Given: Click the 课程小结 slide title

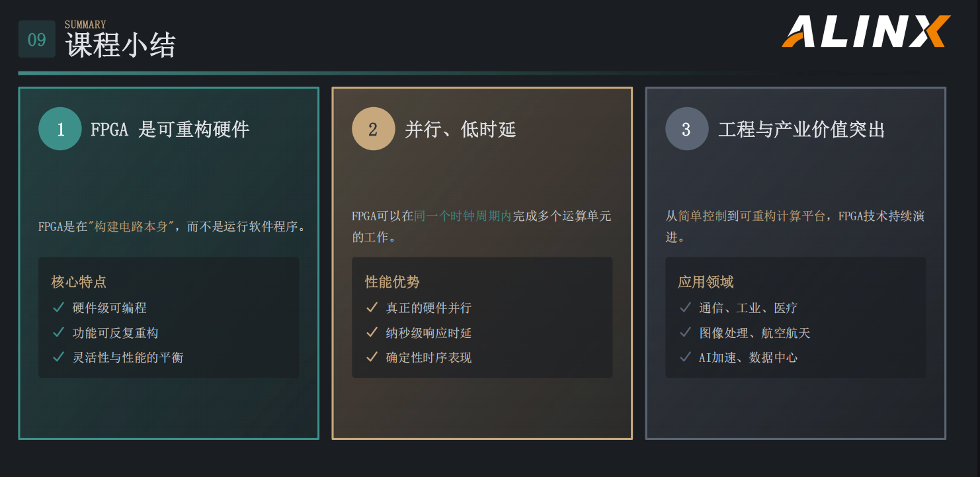Looking at the screenshot, I should [x=120, y=46].
